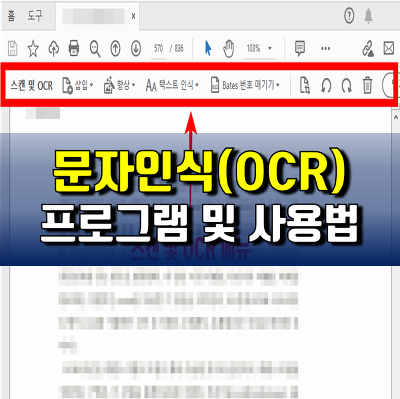The width and height of the screenshot is (400, 399).
Task: Click the zoom level field 103%
Action: 254,49
